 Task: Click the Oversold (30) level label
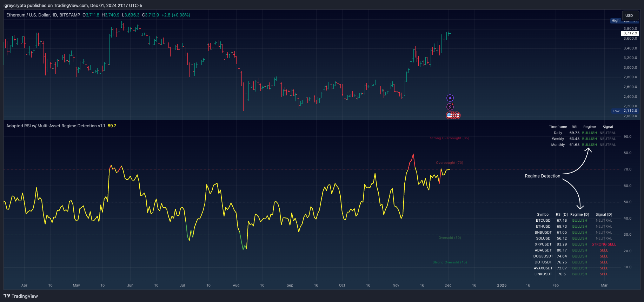point(450,238)
